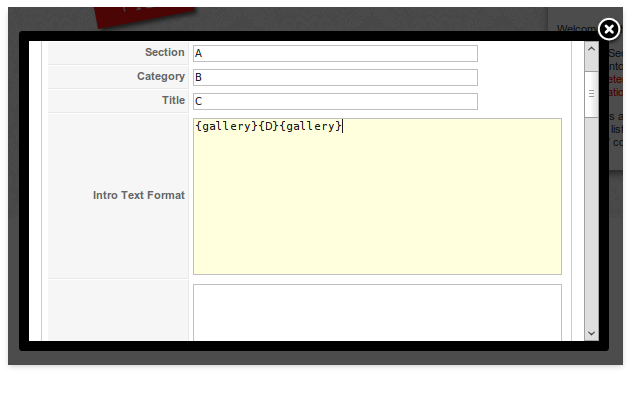631x394 pixels.
Task: Click the Section input field containing A
Action: tap(335, 54)
